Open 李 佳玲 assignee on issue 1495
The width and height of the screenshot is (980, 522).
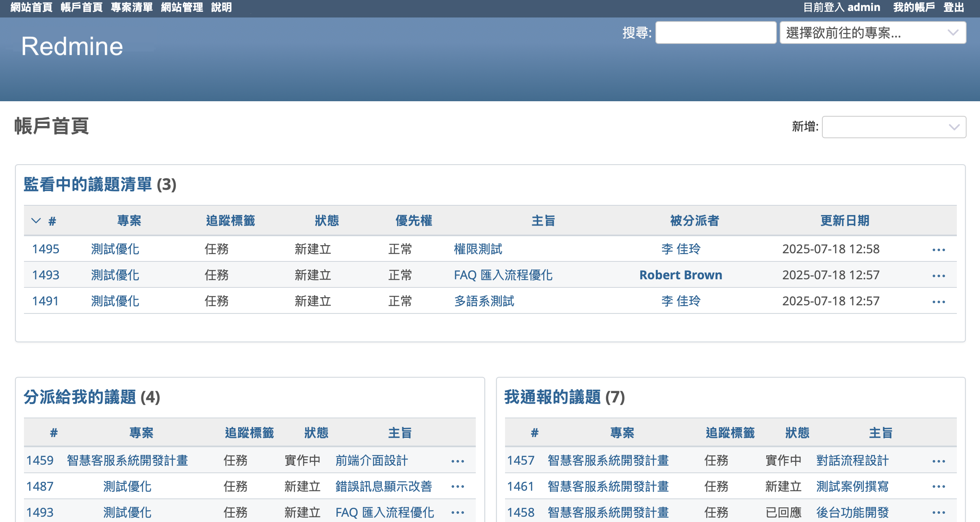[x=681, y=249]
